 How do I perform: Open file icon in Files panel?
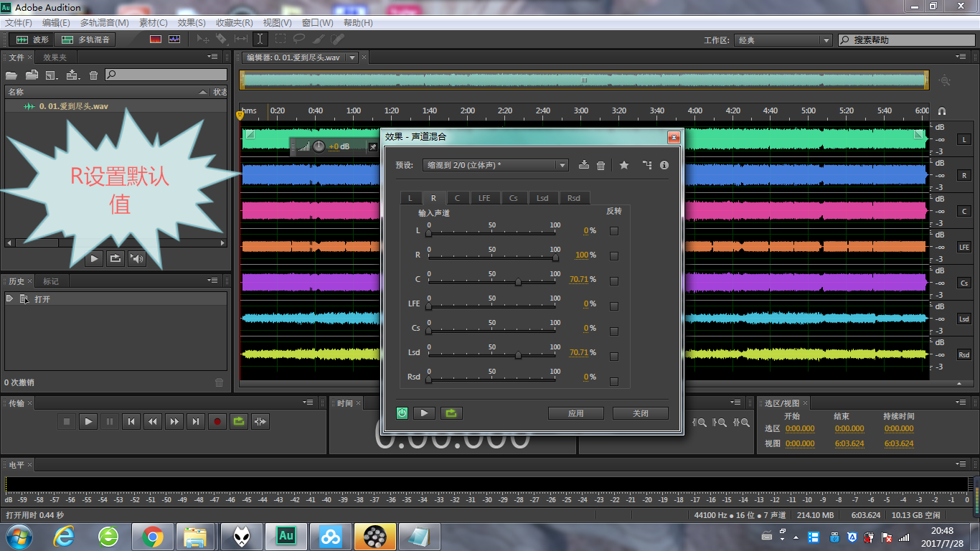click(11, 75)
